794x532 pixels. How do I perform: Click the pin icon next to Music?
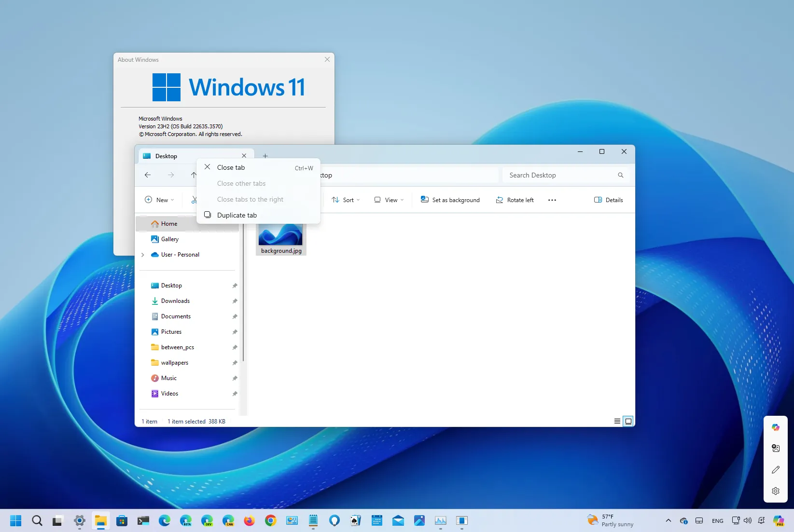tap(235, 378)
